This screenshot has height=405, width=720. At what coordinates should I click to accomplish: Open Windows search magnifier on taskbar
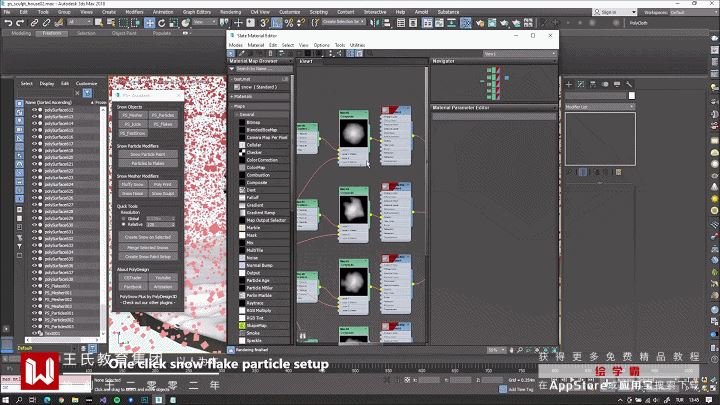(x=19, y=400)
